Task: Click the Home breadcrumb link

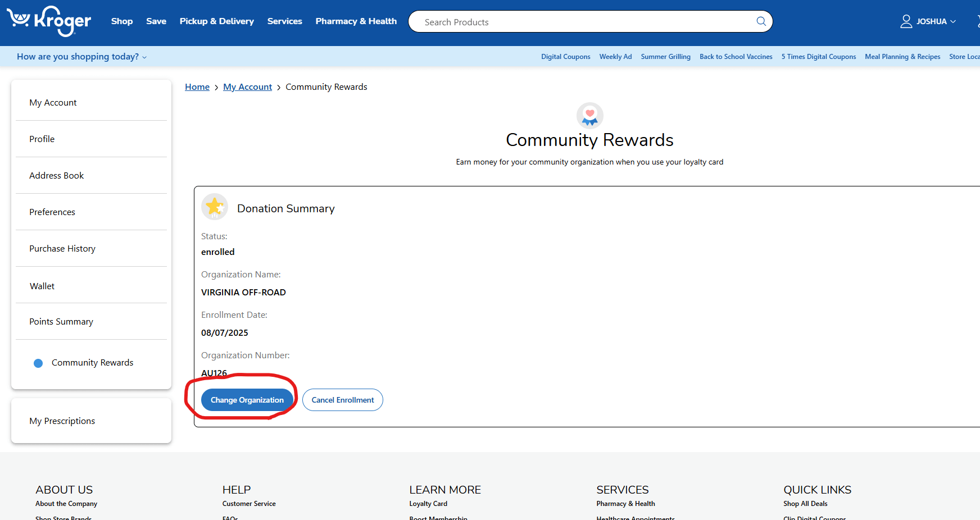Action: (197, 87)
